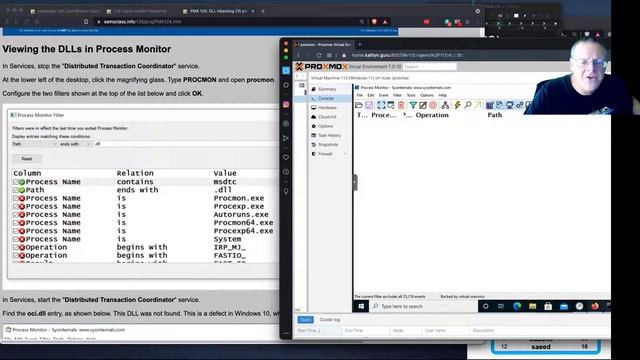The width and height of the screenshot is (640, 360).
Task: Click the red Clear trash icon
Action: pyautogui.click(x=401, y=105)
